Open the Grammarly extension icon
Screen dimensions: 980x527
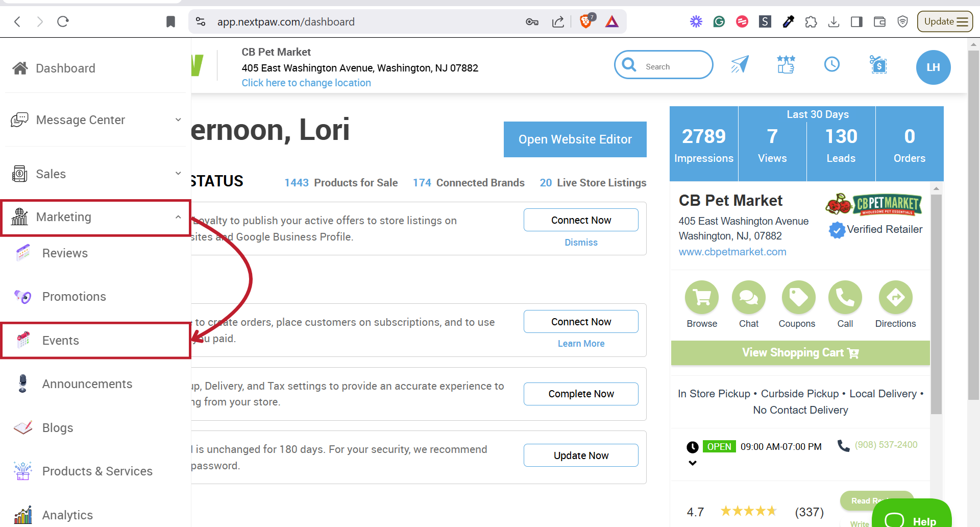[719, 21]
